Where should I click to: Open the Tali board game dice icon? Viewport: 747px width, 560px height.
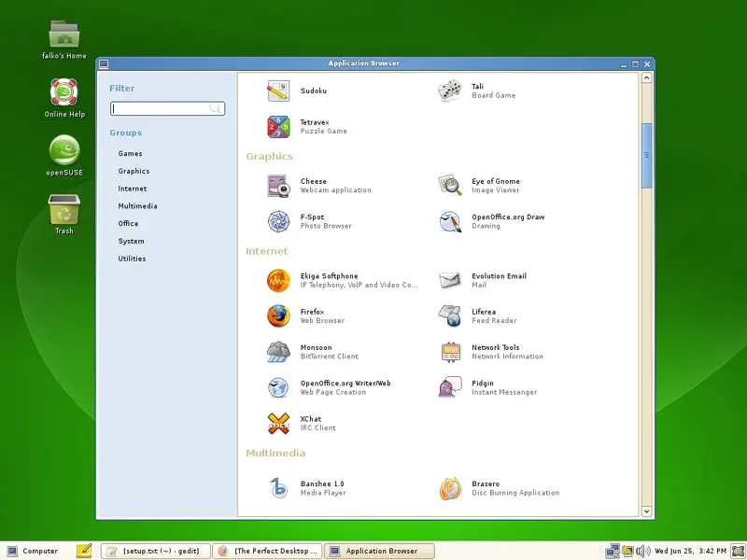(x=450, y=91)
